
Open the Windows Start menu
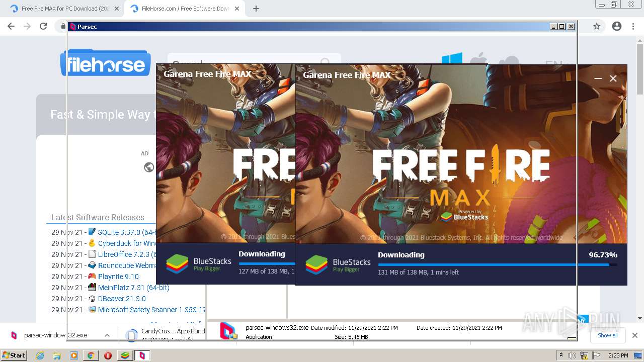click(x=14, y=355)
